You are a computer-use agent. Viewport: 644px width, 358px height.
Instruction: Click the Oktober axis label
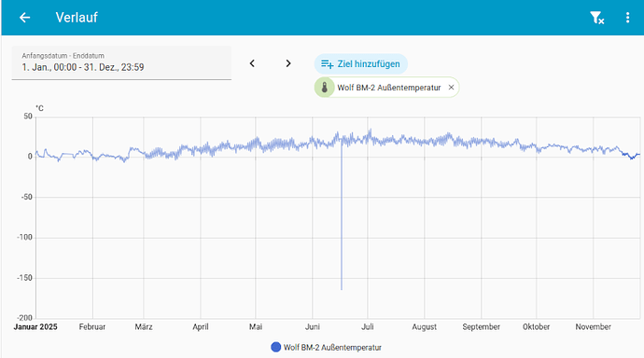[x=536, y=327]
